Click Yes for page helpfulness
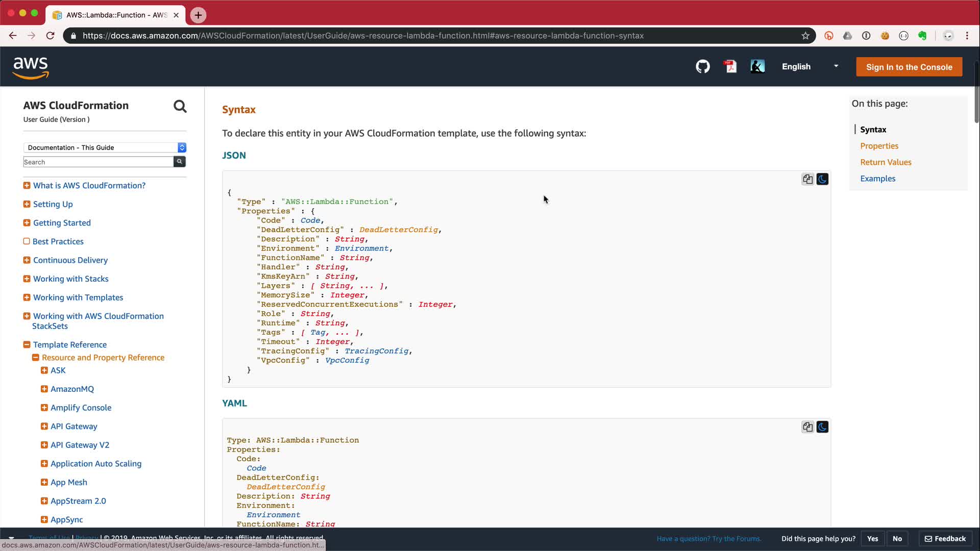Screen dimensions: 980x551 (872, 539)
